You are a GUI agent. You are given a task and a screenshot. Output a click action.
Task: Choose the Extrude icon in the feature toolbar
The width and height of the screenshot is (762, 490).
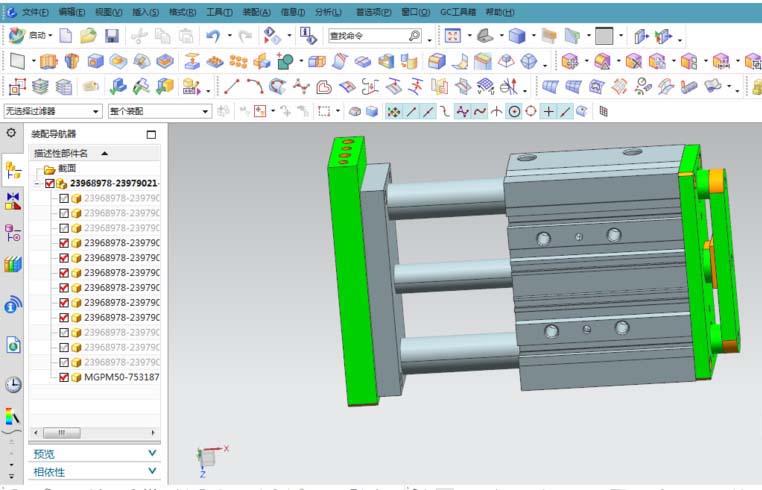click(49, 61)
